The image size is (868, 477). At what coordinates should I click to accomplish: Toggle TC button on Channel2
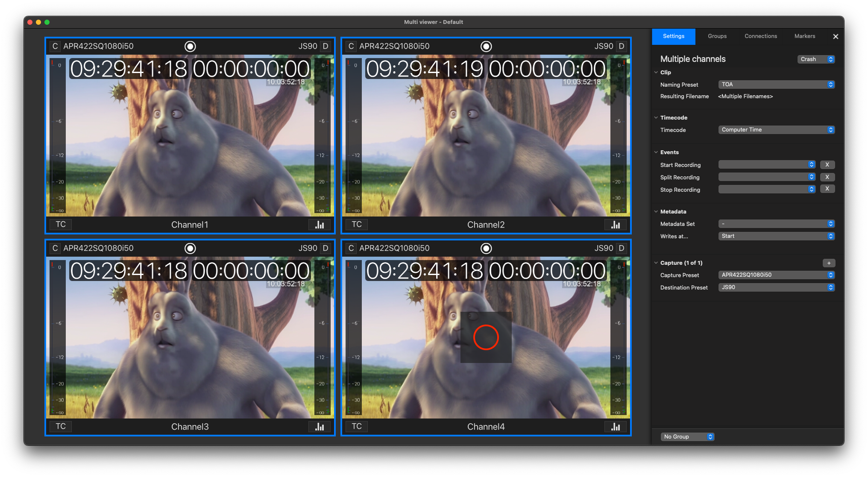[x=357, y=225]
